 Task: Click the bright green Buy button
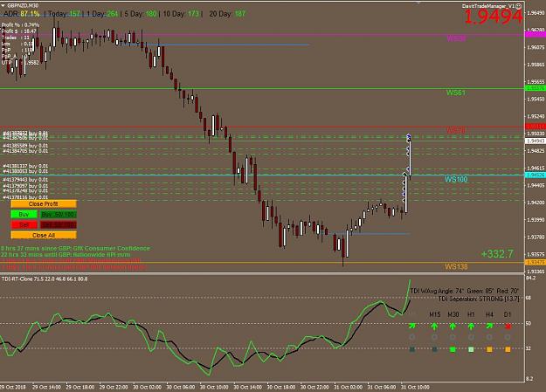click(x=24, y=215)
